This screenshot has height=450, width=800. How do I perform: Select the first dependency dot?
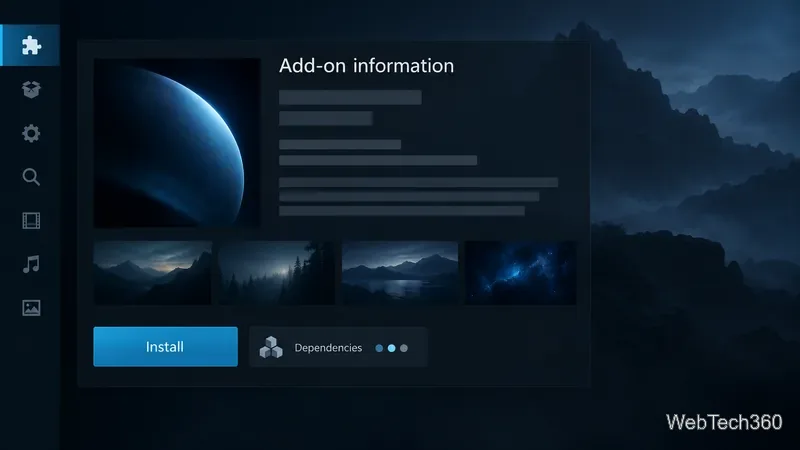[x=379, y=348]
